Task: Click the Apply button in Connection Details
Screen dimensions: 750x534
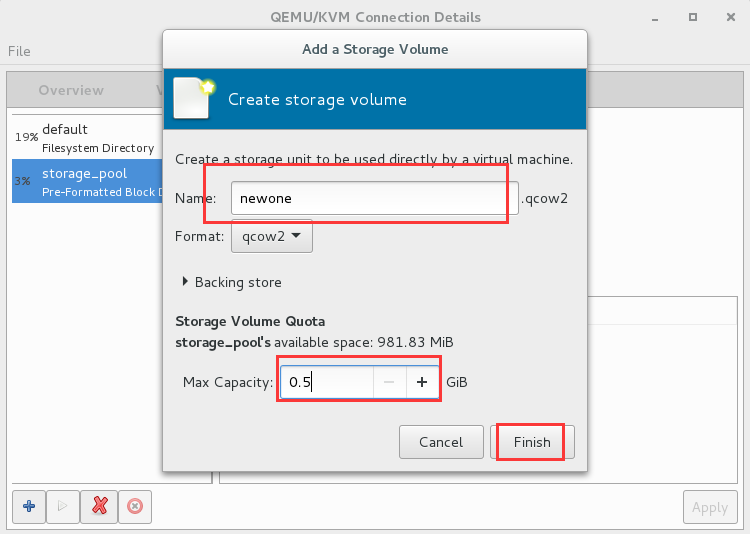Action: tap(710, 507)
